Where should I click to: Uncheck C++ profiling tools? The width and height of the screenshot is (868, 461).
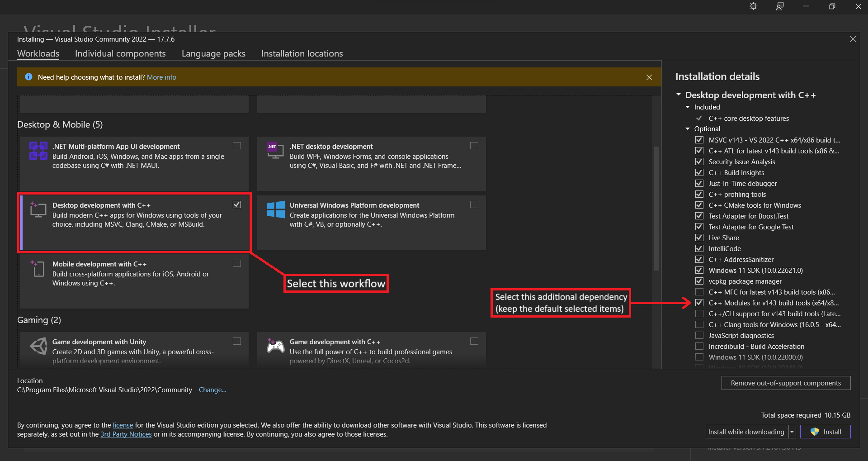tap(699, 194)
